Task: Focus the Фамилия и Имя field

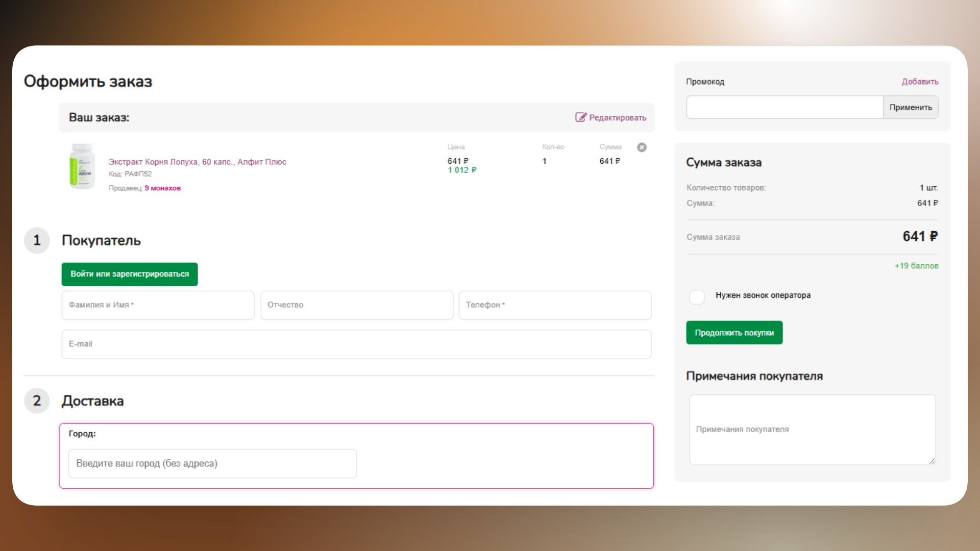Action: 158,305
